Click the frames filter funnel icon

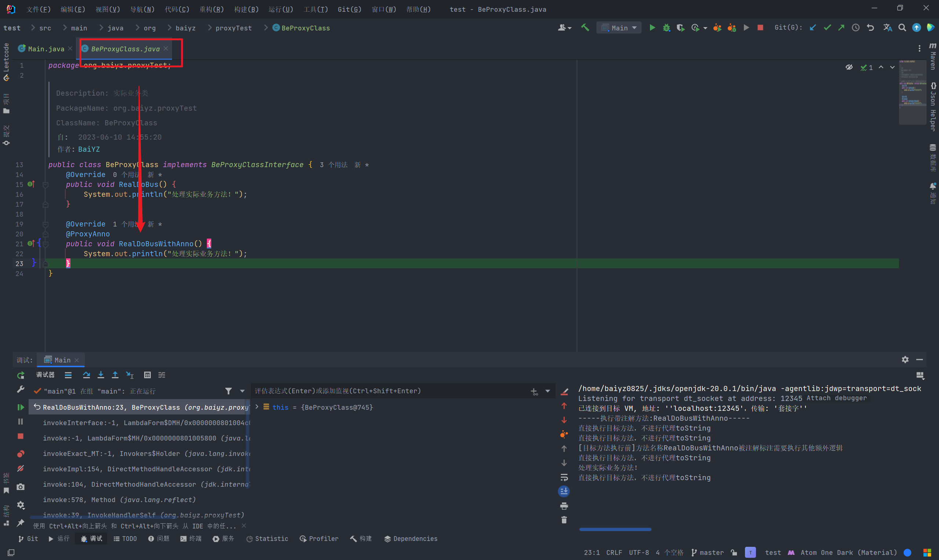(229, 391)
